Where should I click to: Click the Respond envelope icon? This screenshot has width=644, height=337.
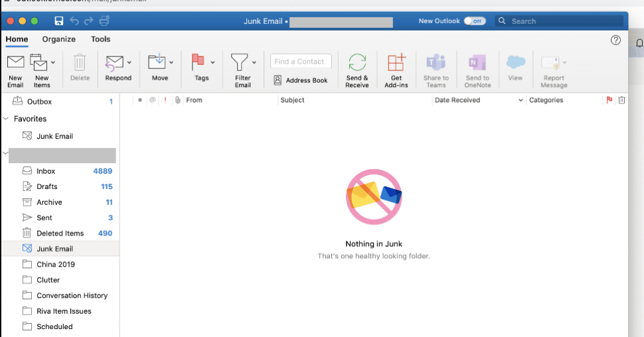(115, 63)
